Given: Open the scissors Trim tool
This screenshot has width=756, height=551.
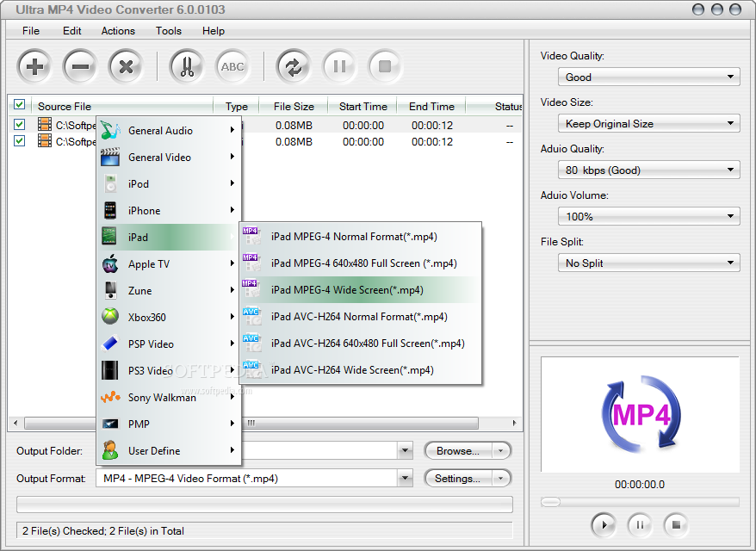Looking at the screenshot, I should click(x=187, y=66).
